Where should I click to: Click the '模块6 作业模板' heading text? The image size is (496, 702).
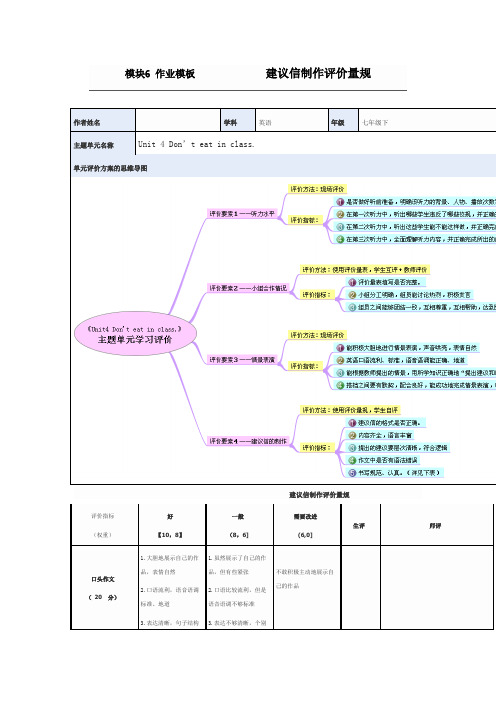(160, 74)
